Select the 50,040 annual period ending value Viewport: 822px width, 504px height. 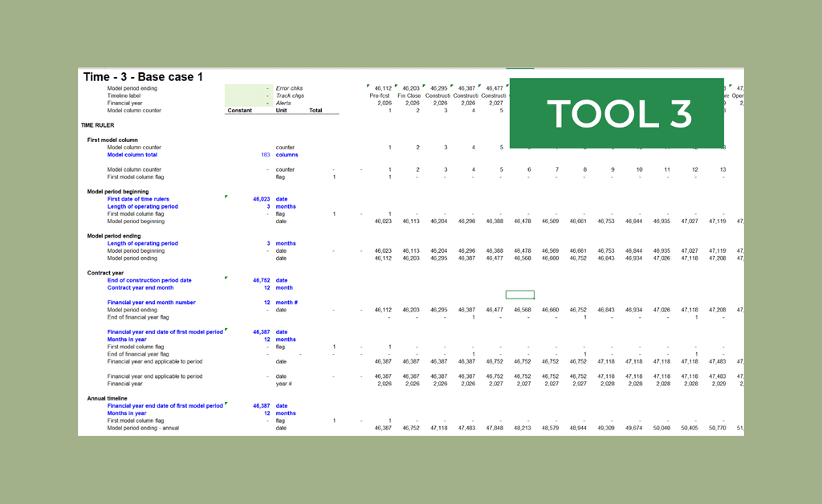click(661, 428)
